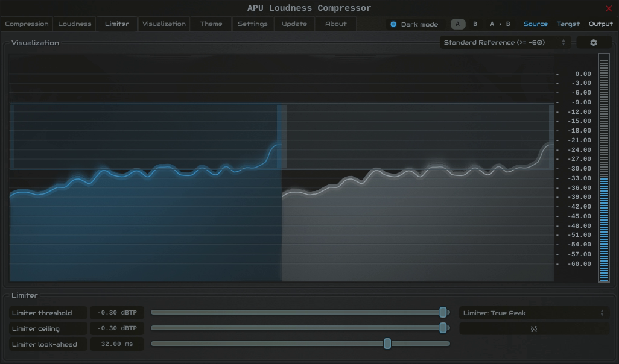The height and width of the screenshot is (364, 619).
Task: Close the APU Loudness Compressor window
Action: pyautogui.click(x=608, y=8)
